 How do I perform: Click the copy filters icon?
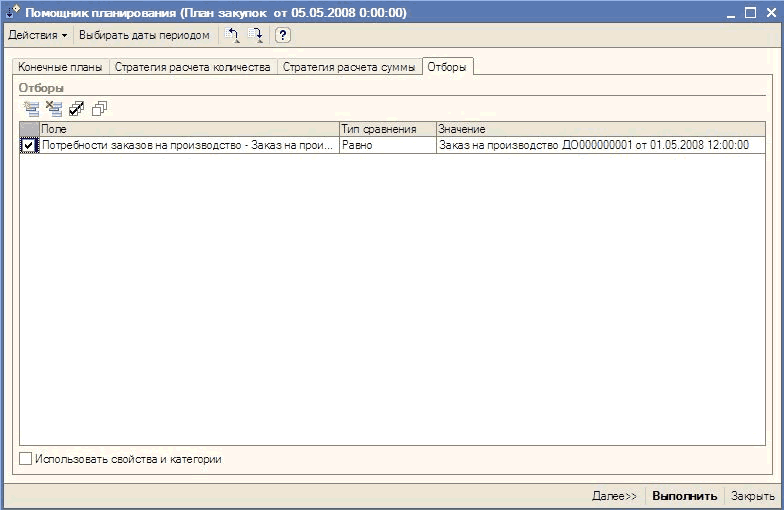pyautogui.click(x=99, y=108)
